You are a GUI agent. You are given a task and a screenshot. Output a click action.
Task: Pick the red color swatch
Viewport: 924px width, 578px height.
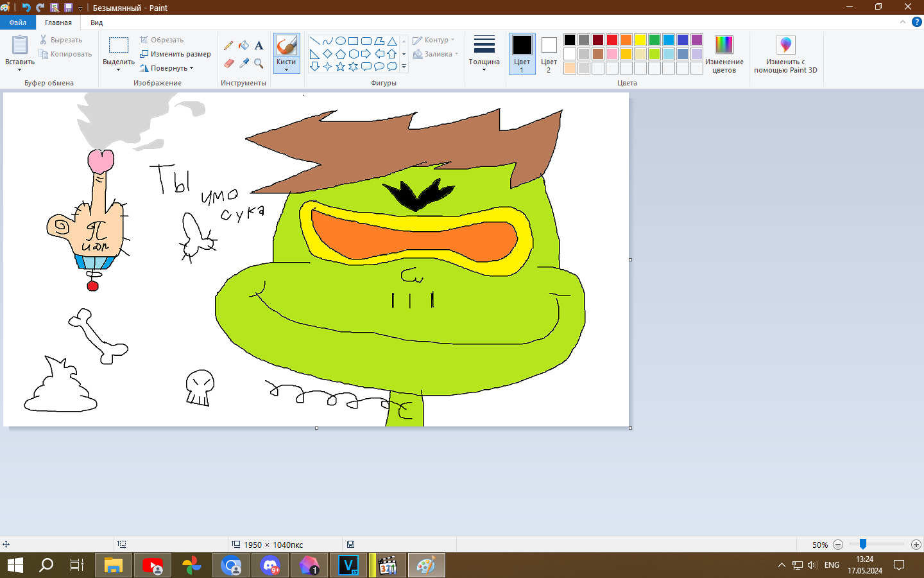[x=612, y=40]
